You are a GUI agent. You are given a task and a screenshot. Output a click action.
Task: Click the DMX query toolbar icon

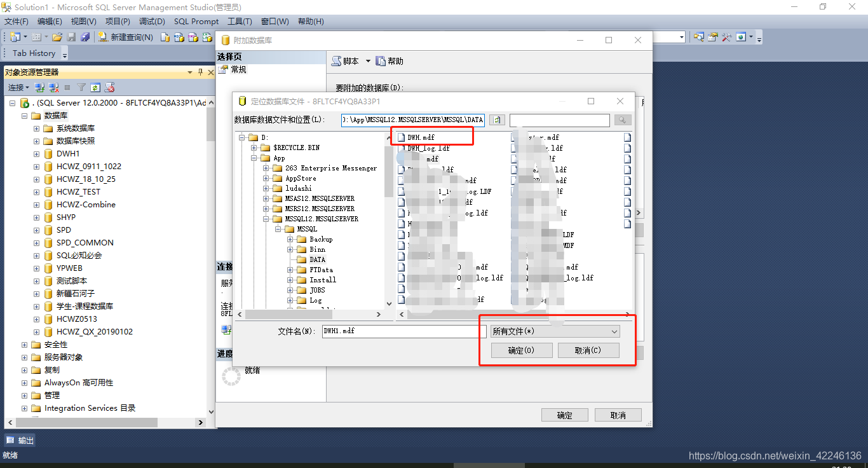[x=193, y=38]
